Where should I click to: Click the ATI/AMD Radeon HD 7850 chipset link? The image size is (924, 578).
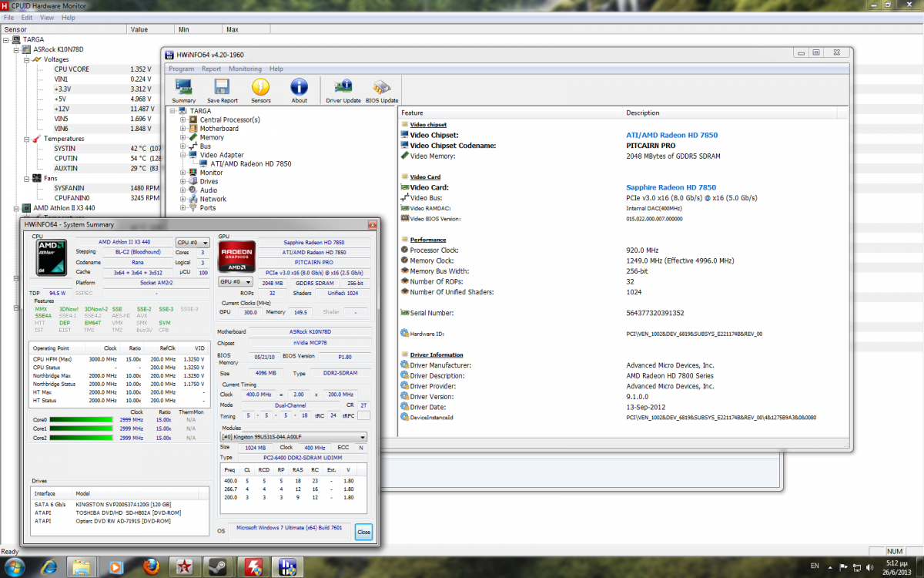671,135
